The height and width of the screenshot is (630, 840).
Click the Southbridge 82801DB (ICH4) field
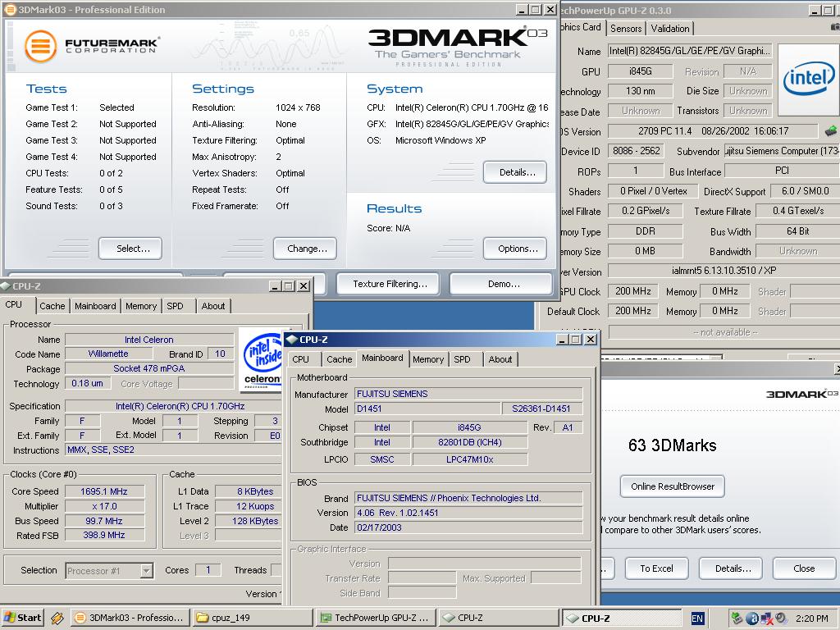tap(470, 442)
